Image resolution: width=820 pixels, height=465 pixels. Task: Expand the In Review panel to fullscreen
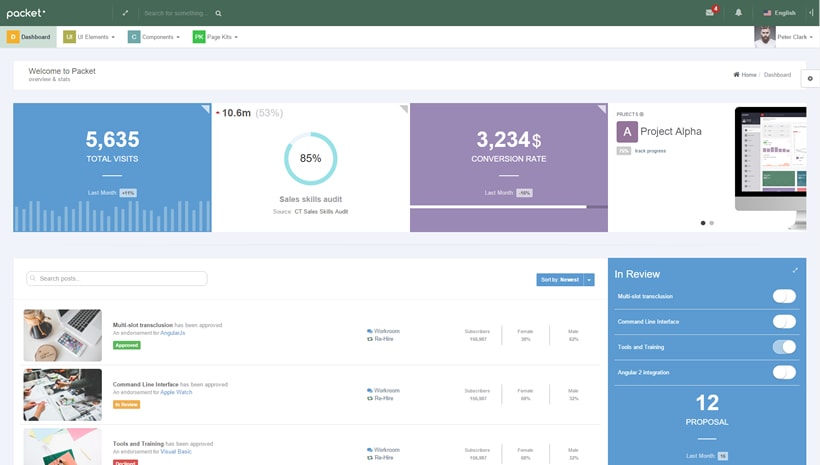click(796, 270)
